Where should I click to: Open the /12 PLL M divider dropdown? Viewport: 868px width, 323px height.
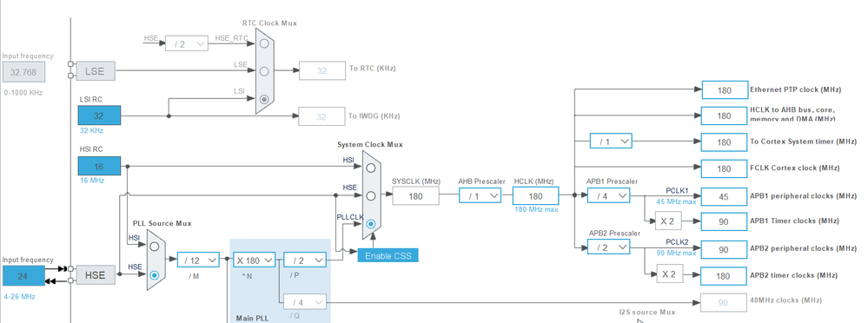click(198, 260)
